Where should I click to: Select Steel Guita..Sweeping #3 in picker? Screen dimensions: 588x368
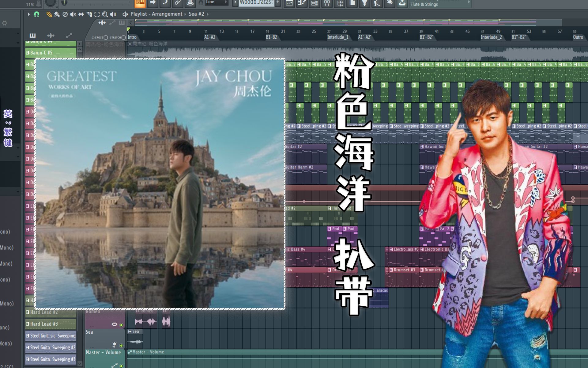pyautogui.click(x=51, y=359)
